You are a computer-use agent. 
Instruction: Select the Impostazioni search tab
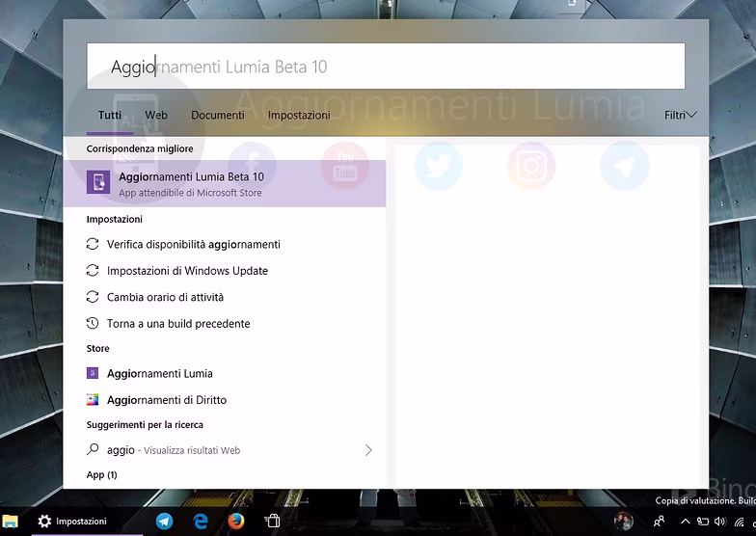(x=299, y=116)
